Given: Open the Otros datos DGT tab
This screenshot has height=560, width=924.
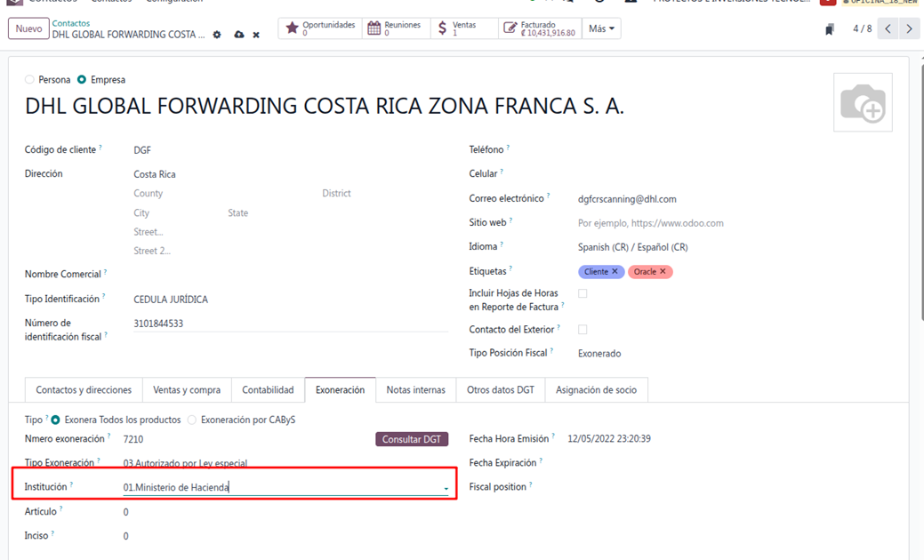Looking at the screenshot, I should (x=500, y=389).
